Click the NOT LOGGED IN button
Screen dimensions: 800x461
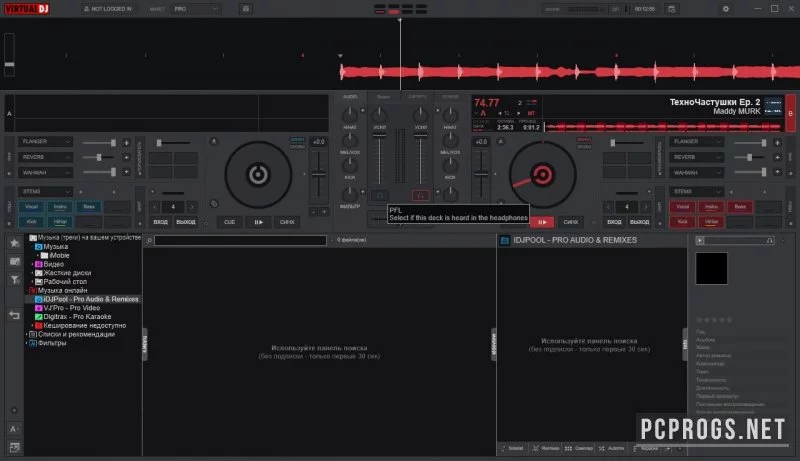(108, 9)
